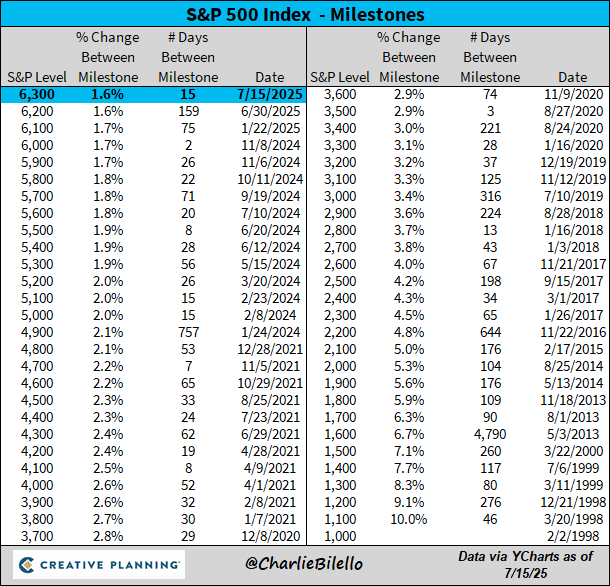Select the 3,000 level cell

coord(340,196)
